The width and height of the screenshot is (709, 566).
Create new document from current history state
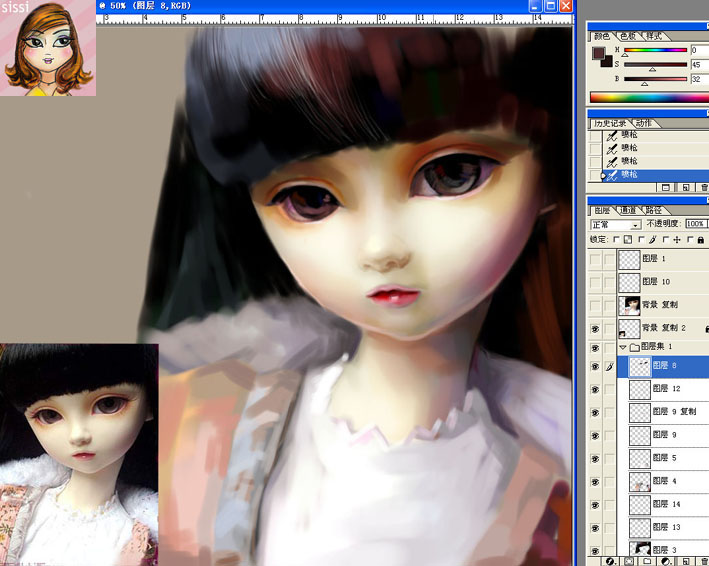pos(666,187)
